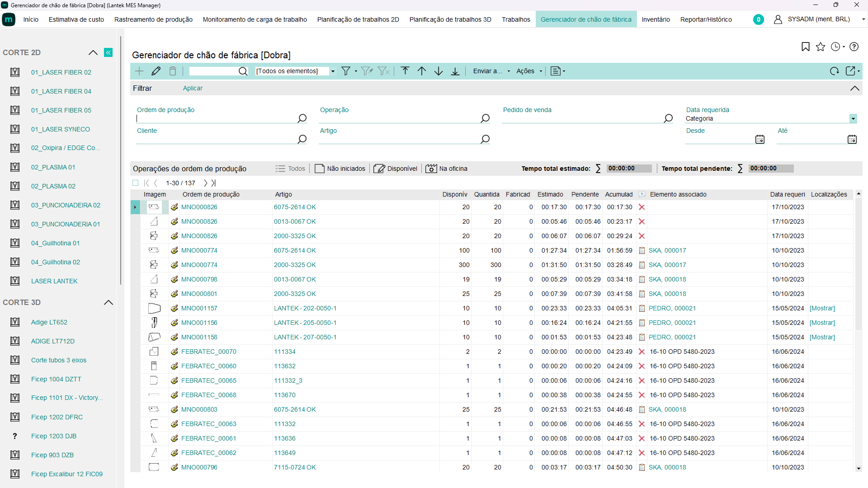Open Planificação de trabalhos 2D tab
Viewport: 868px width, 488px height.
[x=358, y=19]
